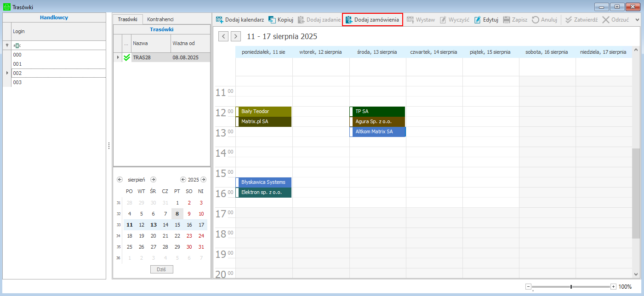Click the Anuluj undo icon
Viewport: 644px width, 296px height.
536,20
